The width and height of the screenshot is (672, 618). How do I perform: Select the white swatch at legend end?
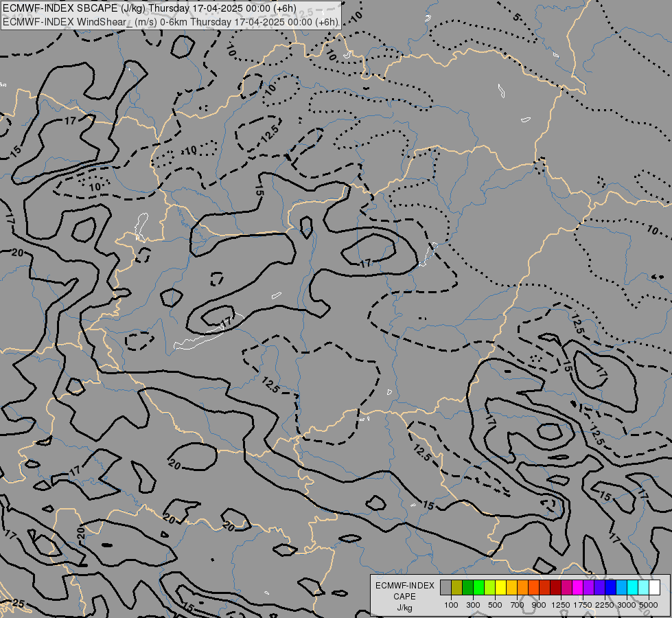click(654, 587)
